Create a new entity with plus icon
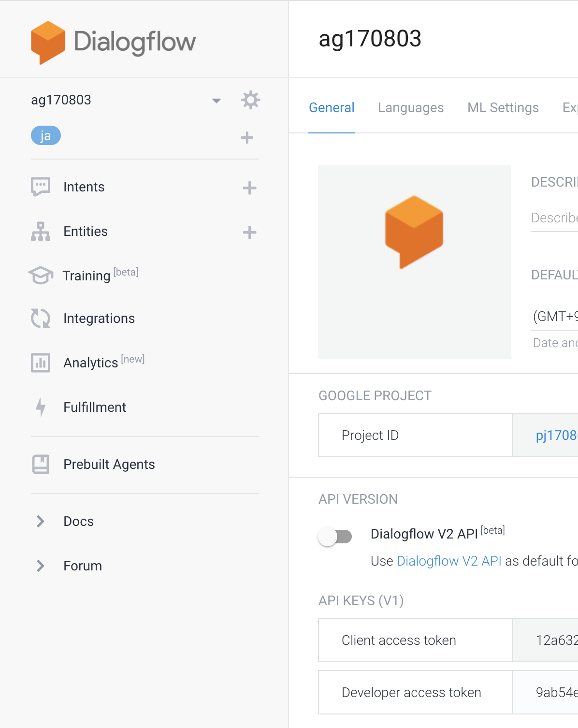Screen dimensions: 578x728 pos(249,232)
